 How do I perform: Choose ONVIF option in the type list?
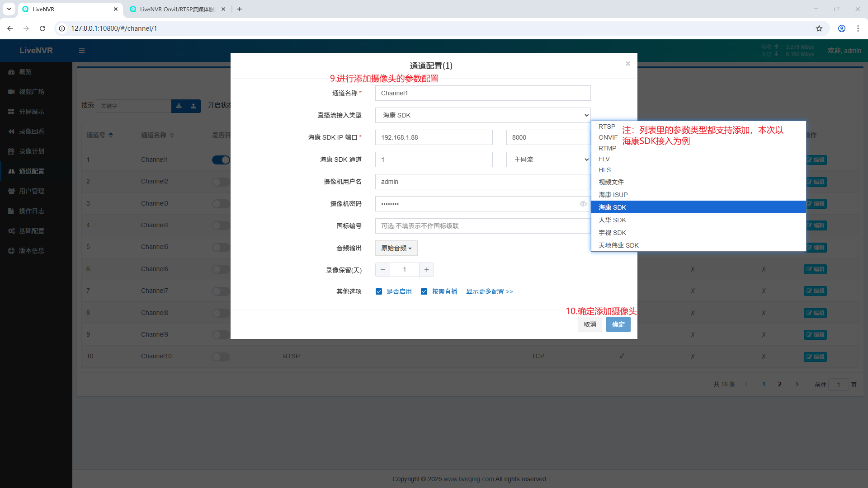(608, 137)
